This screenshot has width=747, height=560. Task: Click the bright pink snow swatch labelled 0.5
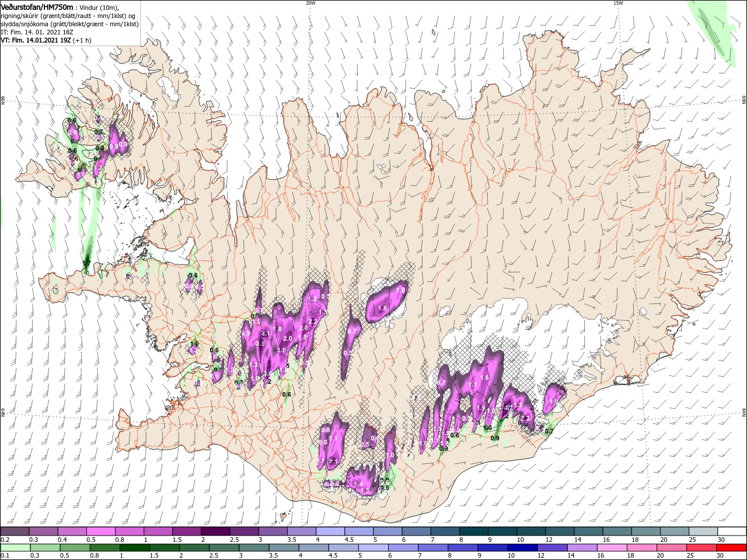tap(100, 531)
